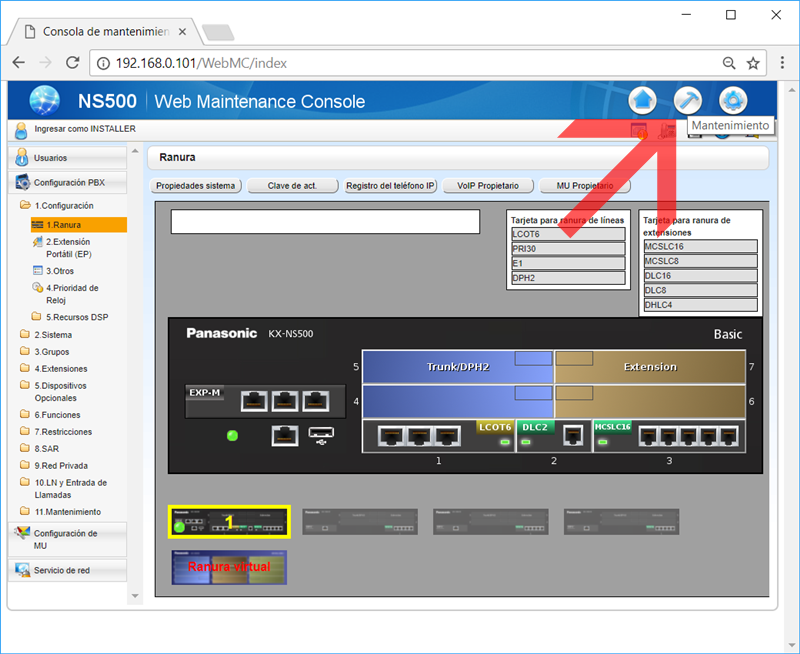
Task: Select PRI30 from trunk card list
Action: (568, 249)
